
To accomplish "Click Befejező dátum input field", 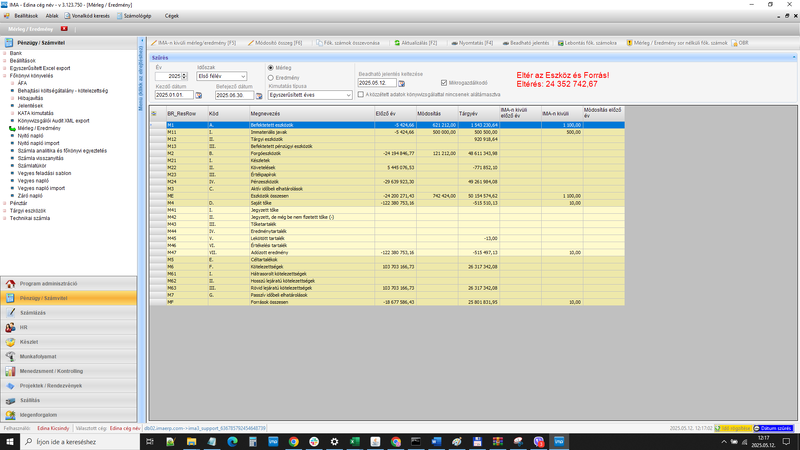I will [235, 95].
